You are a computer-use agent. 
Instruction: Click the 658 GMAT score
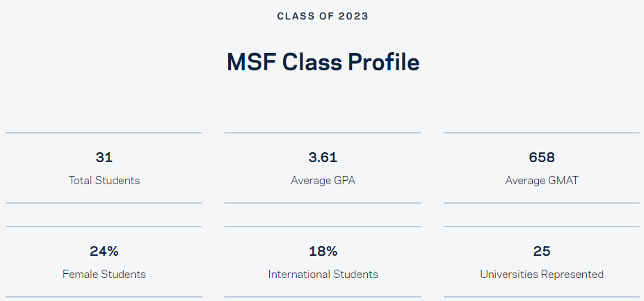pyautogui.click(x=542, y=157)
